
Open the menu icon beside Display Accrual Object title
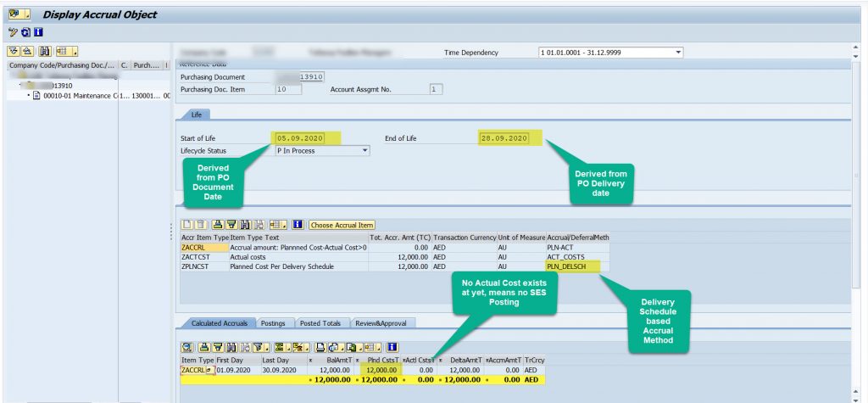click(19, 14)
